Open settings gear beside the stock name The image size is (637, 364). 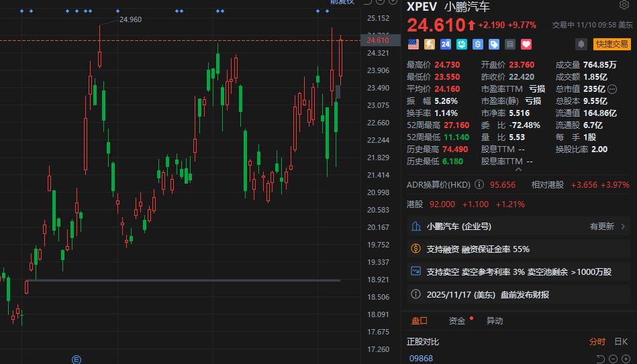click(x=624, y=5)
